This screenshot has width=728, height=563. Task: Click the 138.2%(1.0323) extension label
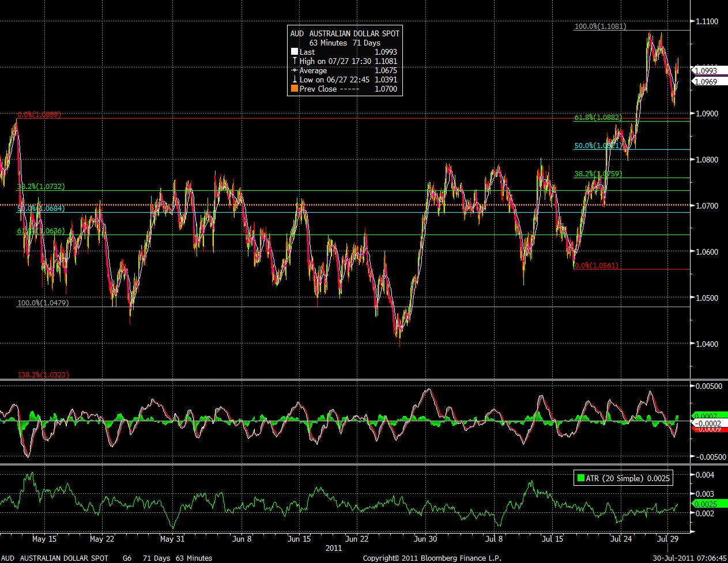pyautogui.click(x=43, y=375)
